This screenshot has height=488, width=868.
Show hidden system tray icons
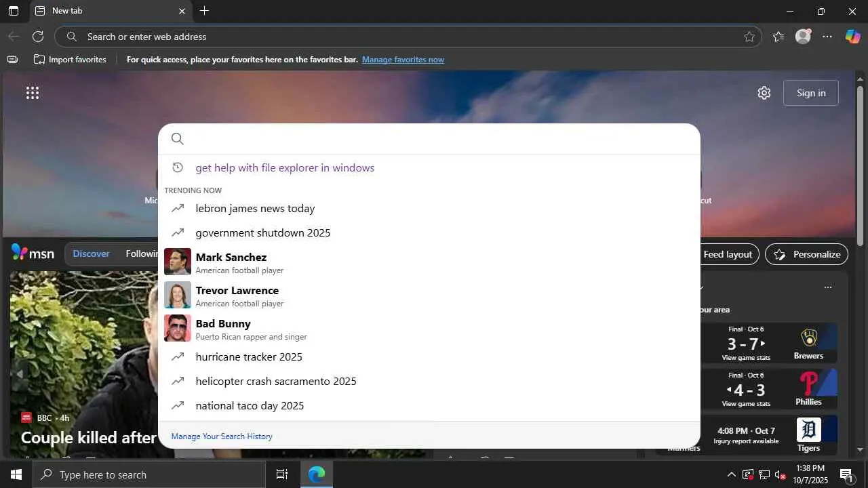tap(731, 474)
